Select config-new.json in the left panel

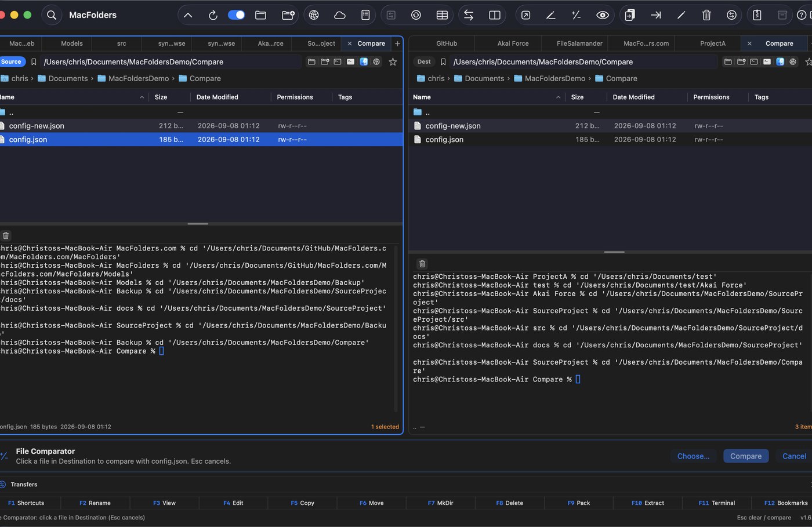[201, 126]
